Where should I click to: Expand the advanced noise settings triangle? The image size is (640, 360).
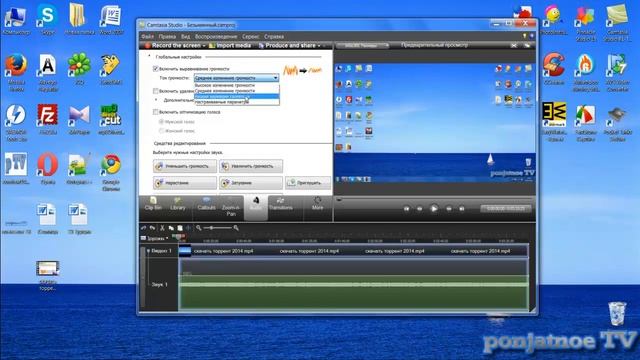click(156, 100)
